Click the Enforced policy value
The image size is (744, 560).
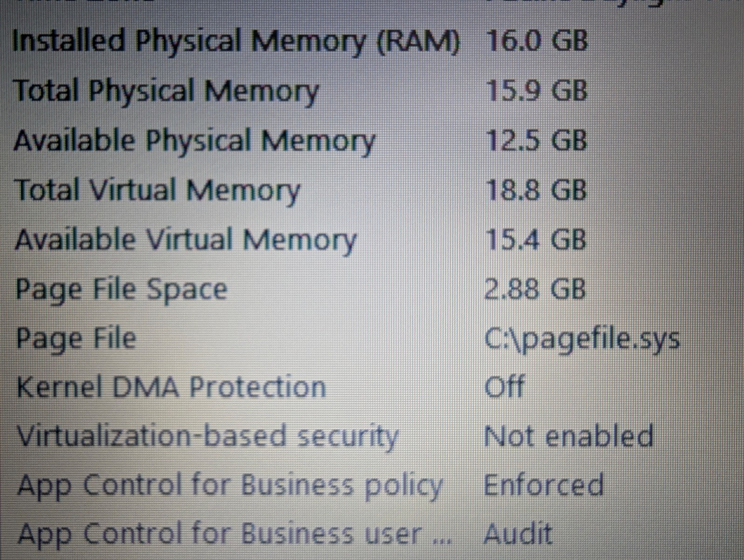coord(544,485)
